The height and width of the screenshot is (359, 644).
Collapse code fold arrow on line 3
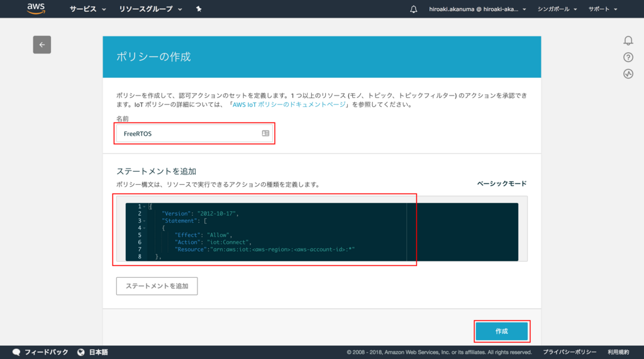coord(144,221)
